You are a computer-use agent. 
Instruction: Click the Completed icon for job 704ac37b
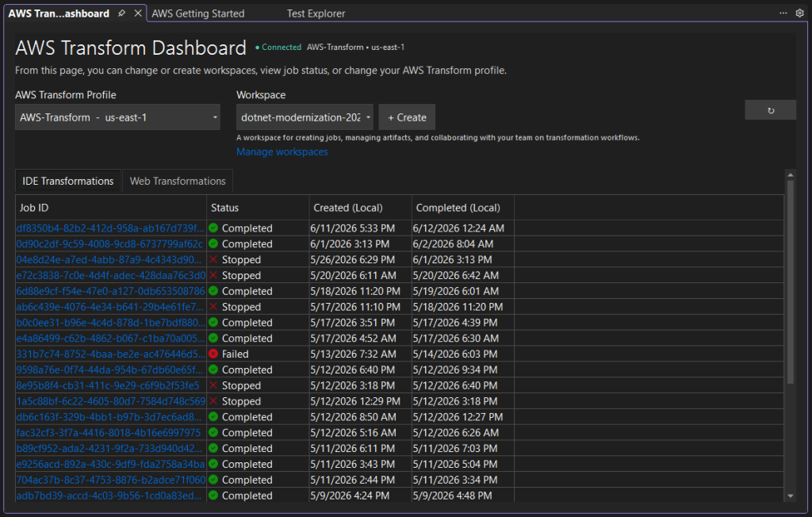(x=213, y=480)
